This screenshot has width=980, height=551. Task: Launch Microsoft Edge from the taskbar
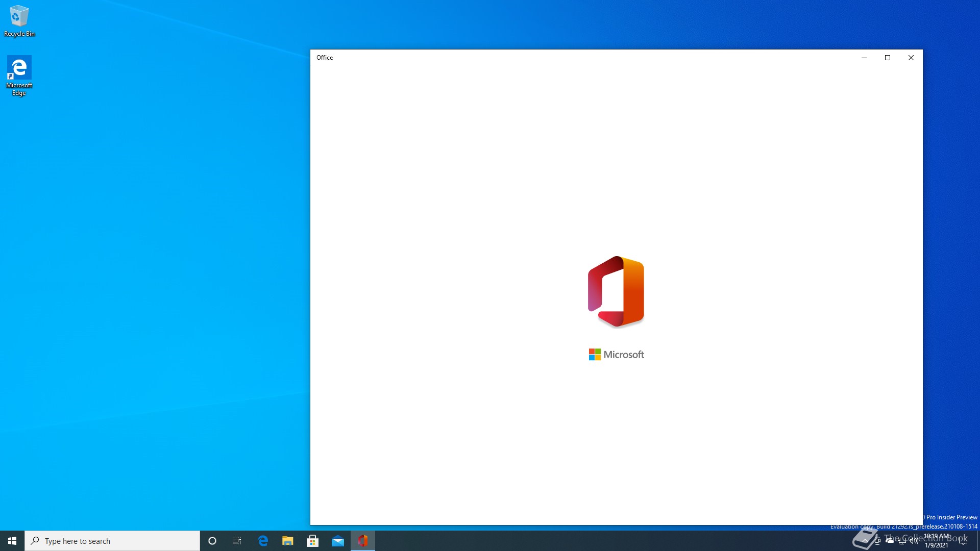263,541
